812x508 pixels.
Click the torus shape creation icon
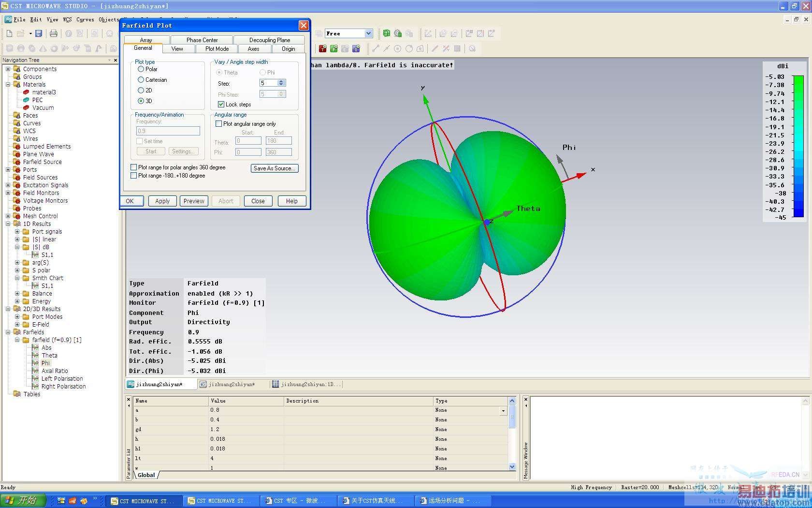click(54, 48)
